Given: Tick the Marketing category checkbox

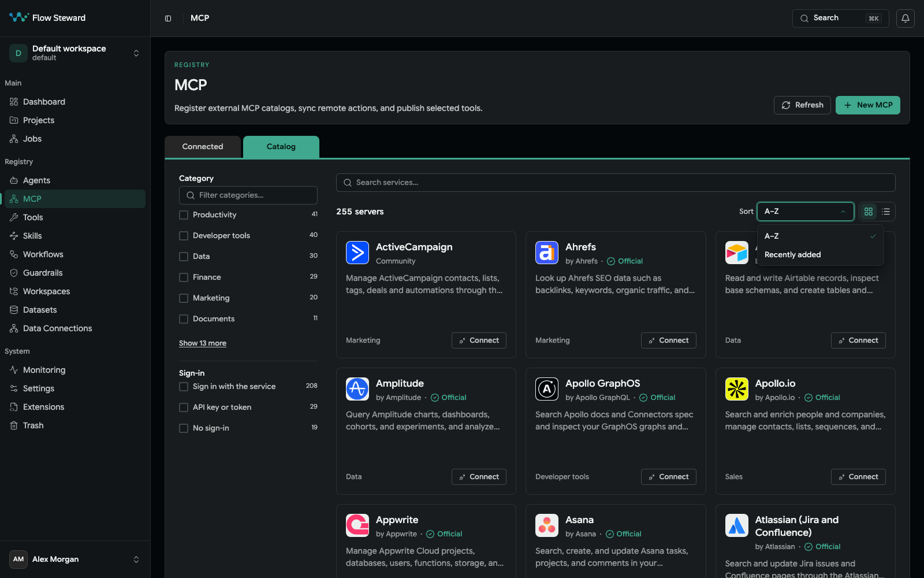Looking at the screenshot, I should pos(184,298).
